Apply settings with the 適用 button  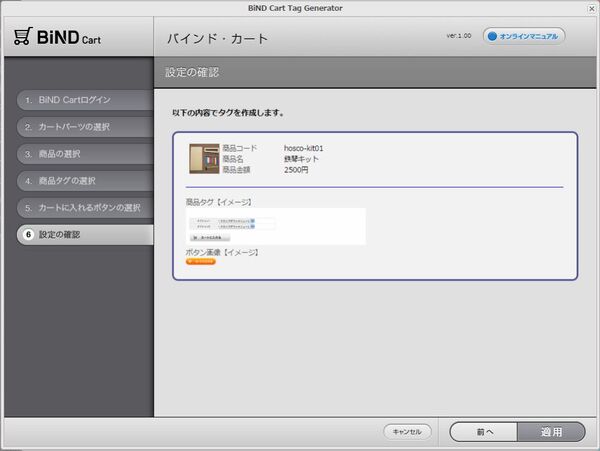click(551, 432)
